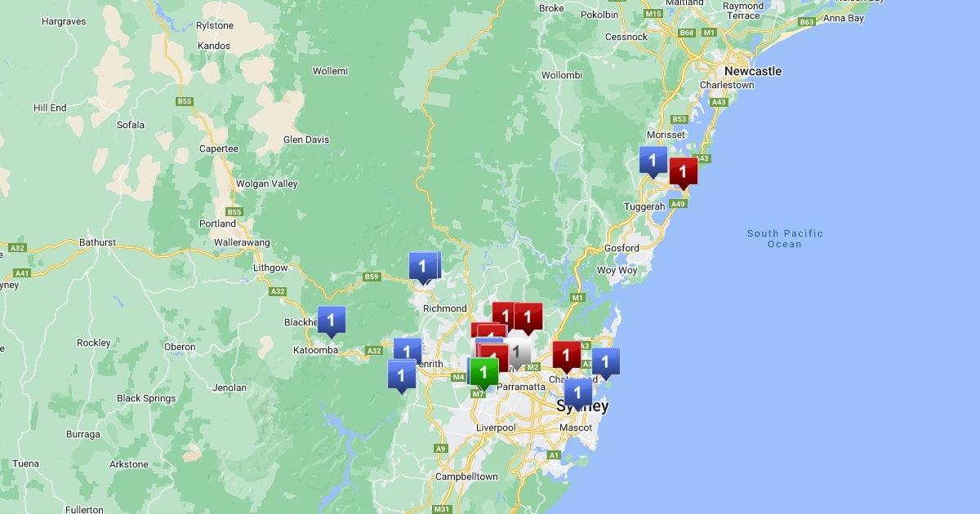This screenshot has width=980, height=514.
Task: Select the red marker above Tuggerah coast
Action: 684,172
